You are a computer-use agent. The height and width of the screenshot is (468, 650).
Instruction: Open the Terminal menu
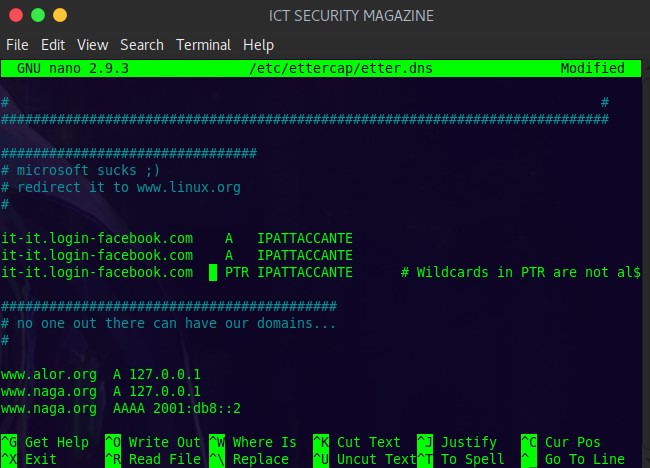(203, 45)
